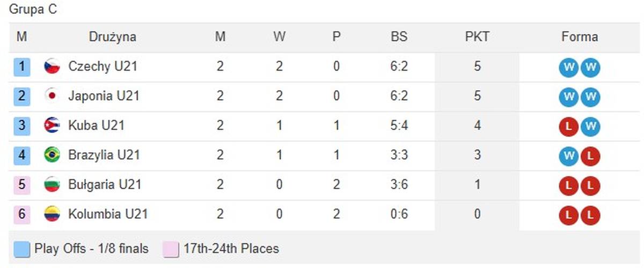Sort table by BS column header
The width and height of the screenshot is (644, 268).
coord(399,38)
